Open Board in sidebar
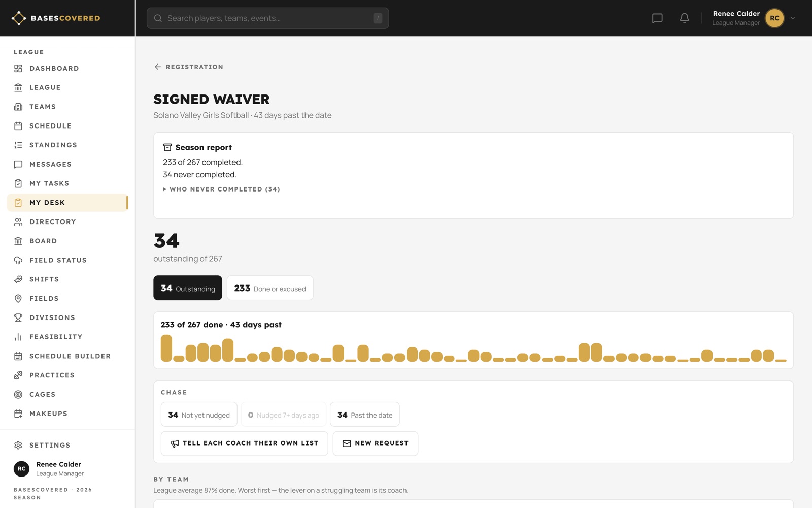The height and width of the screenshot is (508, 812). pos(67,241)
